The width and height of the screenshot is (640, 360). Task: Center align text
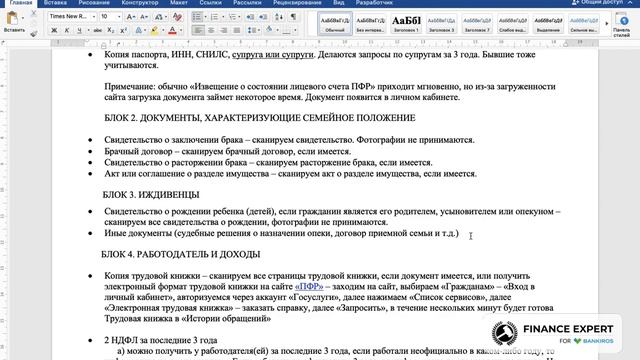(x=211, y=30)
